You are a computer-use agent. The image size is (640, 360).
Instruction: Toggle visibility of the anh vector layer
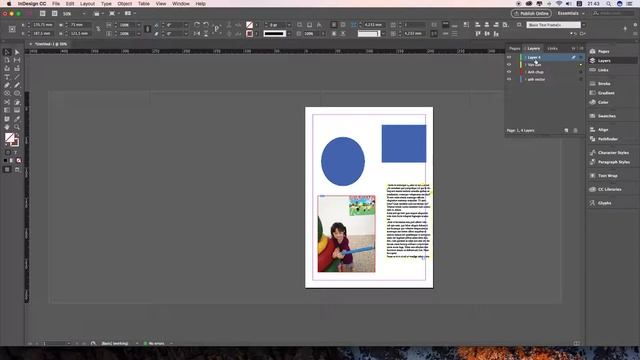pyautogui.click(x=509, y=79)
